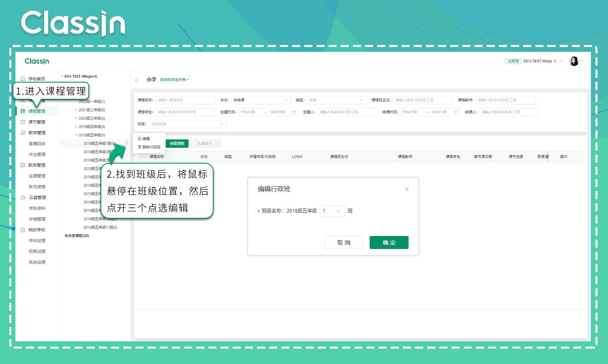The width and height of the screenshot is (608, 364).
Task: Follow the 跳转到学生列表 link
Action: pyautogui.click(x=174, y=80)
